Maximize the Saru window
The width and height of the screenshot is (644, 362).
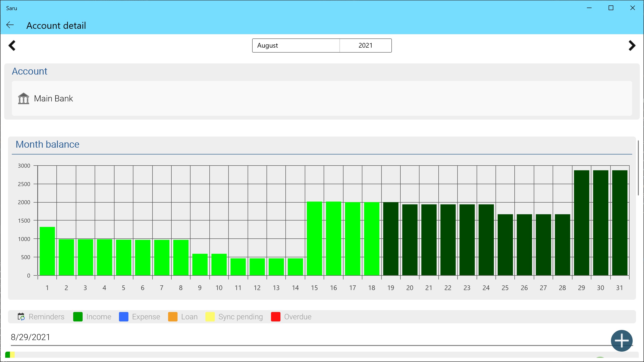611,8
